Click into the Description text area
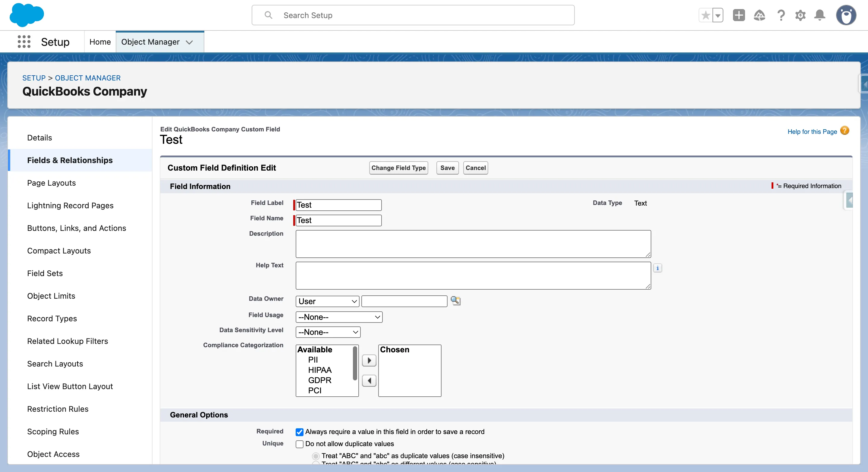 (x=473, y=244)
